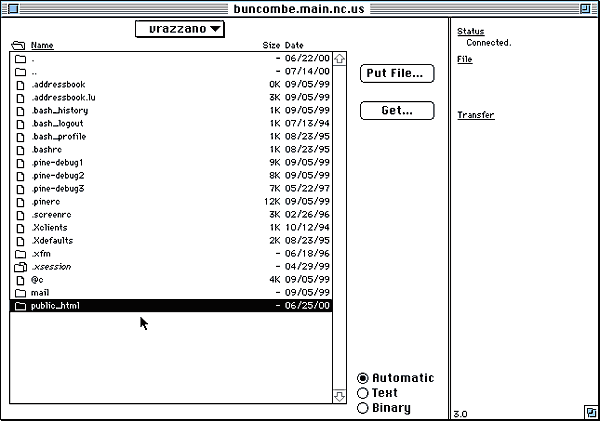Click the 10/12/94 date of .Xclients
Screen dimensions: 600x421
(307, 228)
